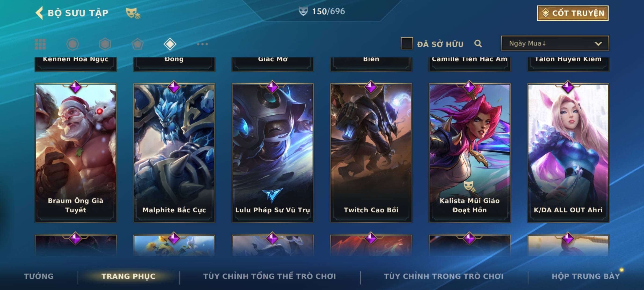The width and height of the screenshot is (644, 290).
Task: Select the first round rarity filter icon
Action: (72, 44)
